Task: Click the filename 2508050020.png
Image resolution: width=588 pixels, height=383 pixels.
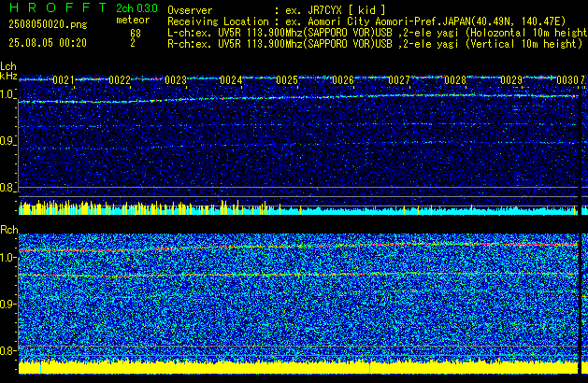Action: point(48,24)
